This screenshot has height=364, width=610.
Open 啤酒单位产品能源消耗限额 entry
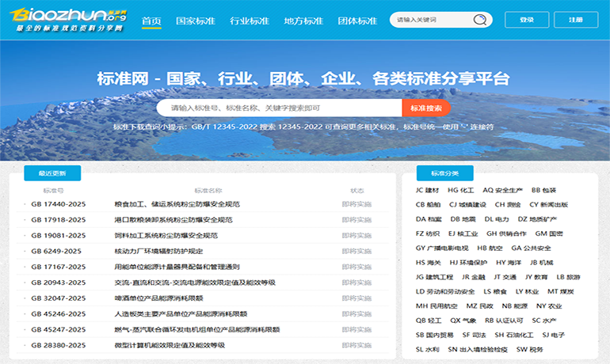pos(158,298)
